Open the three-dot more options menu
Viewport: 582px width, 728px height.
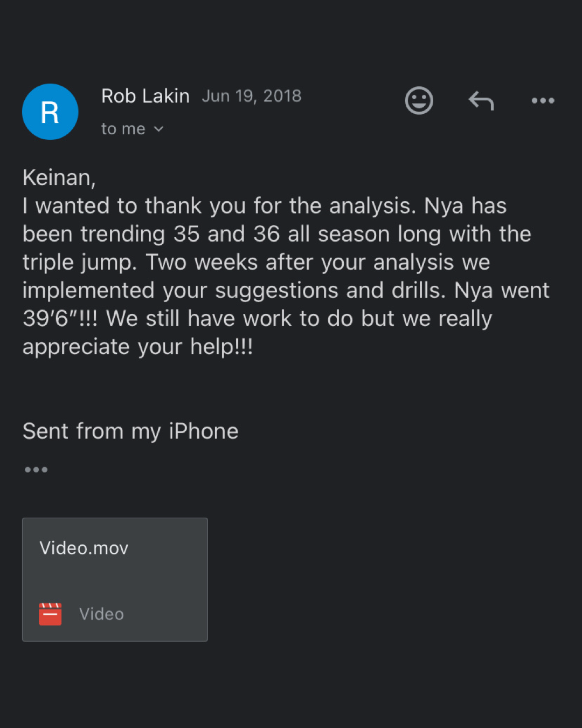coord(543,100)
